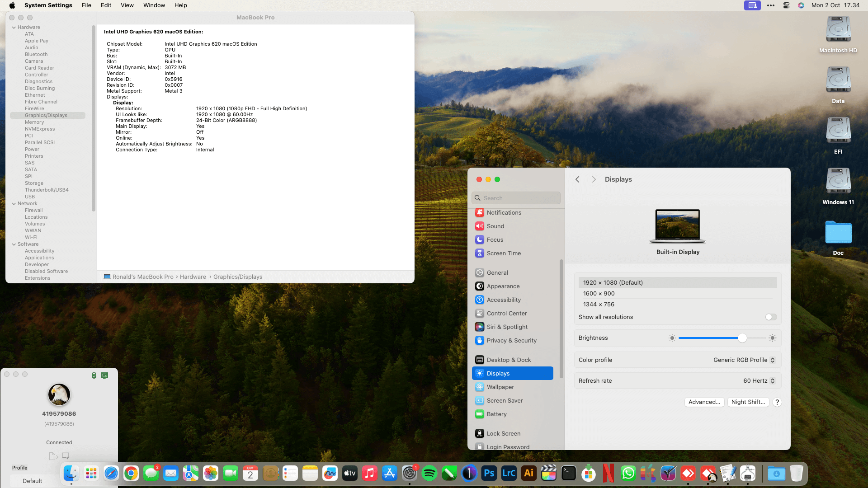Open Battery settings in sidebar
The width and height of the screenshot is (868, 488).
496,414
